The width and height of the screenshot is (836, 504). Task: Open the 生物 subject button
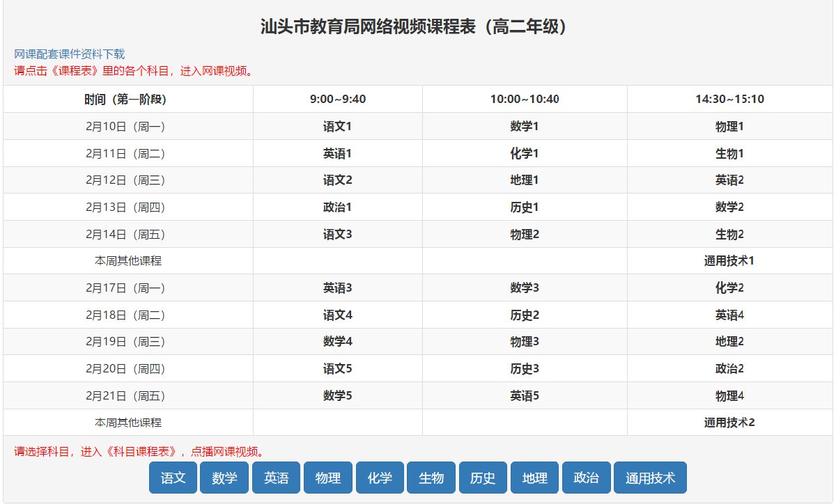[x=431, y=478]
